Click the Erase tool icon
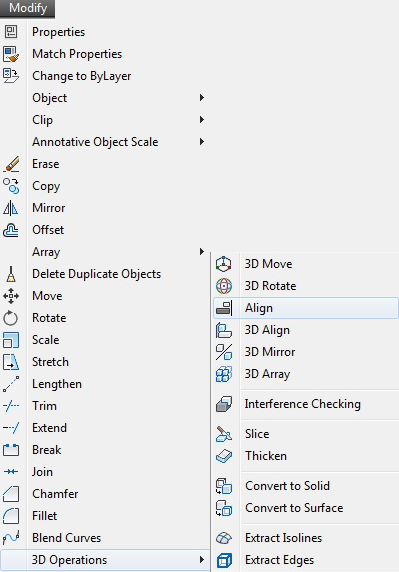 tap(11, 164)
